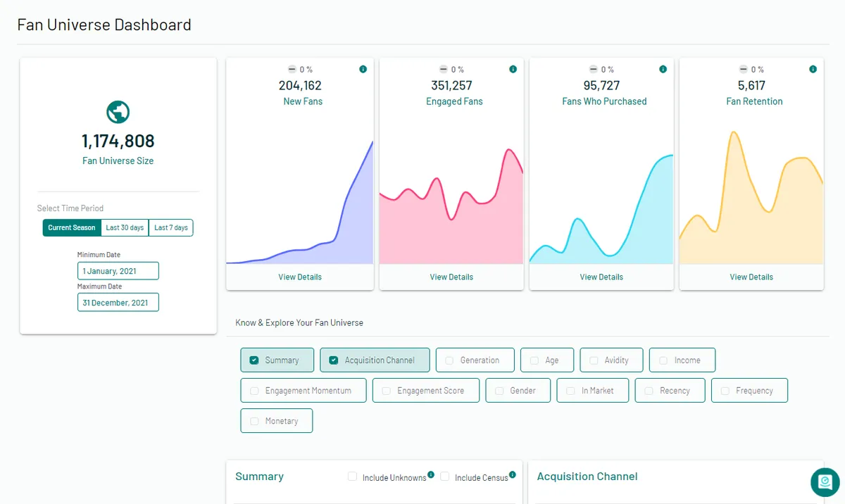Toggle Include Unknowns checkbox

pos(352,477)
